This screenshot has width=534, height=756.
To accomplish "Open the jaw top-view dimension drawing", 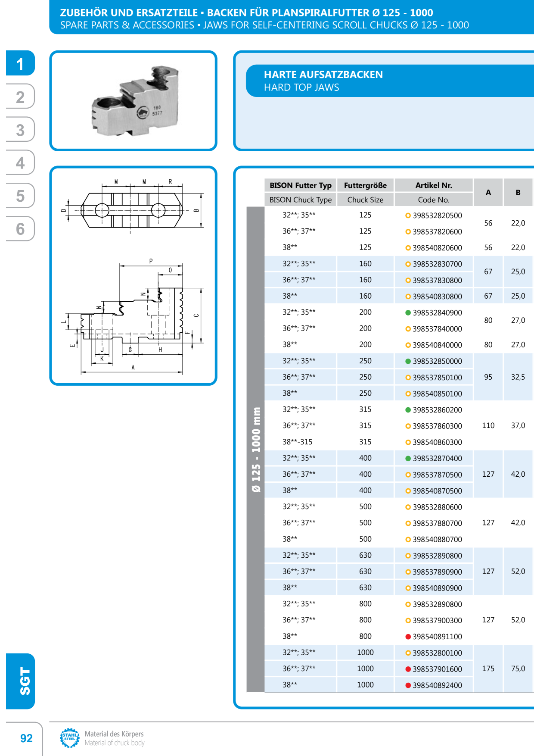I will point(133,206).
